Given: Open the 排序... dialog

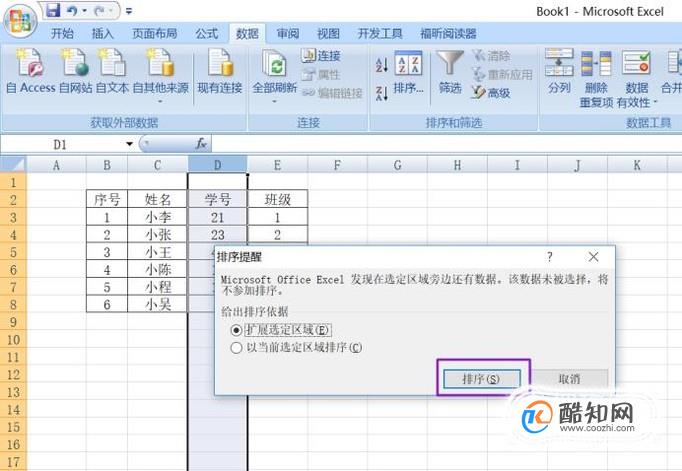Looking at the screenshot, I should pyautogui.click(x=408, y=72).
